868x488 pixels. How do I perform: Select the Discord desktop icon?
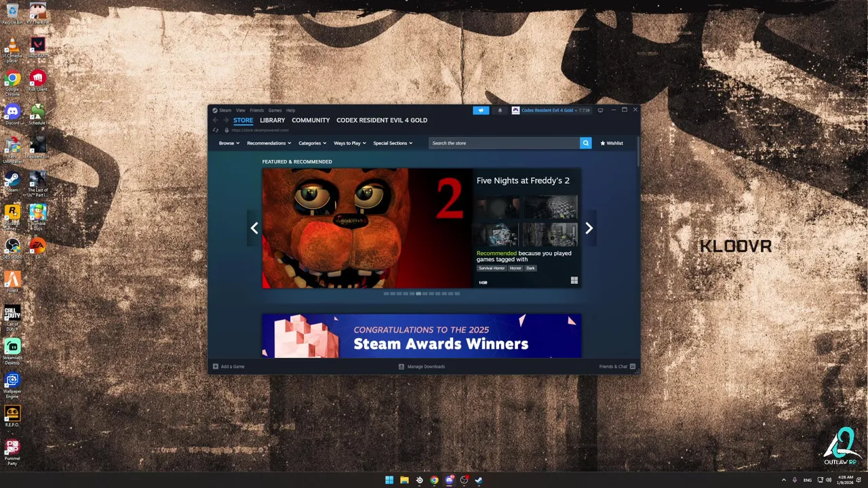tap(12, 114)
